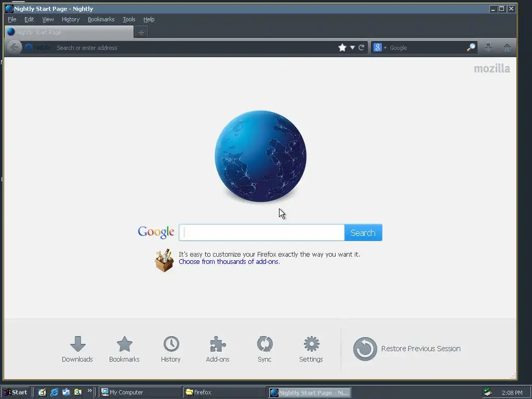Open the Bookmarks menu

(101, 19)
